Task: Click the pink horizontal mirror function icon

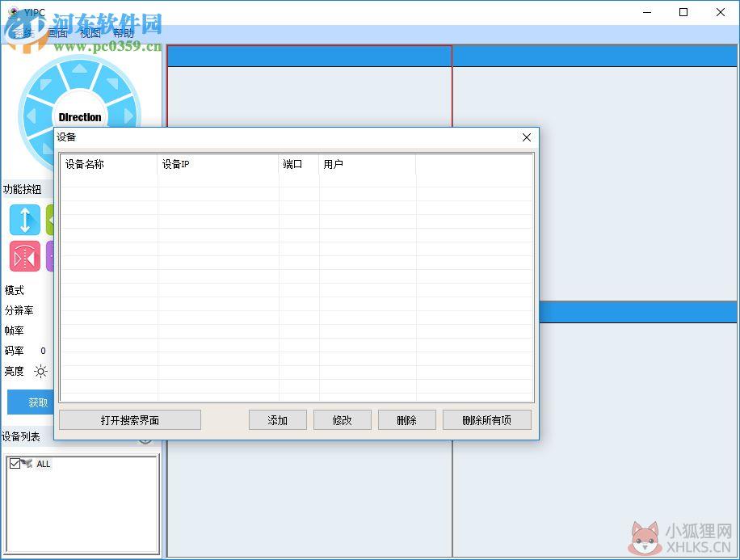Action: [25, 256]
